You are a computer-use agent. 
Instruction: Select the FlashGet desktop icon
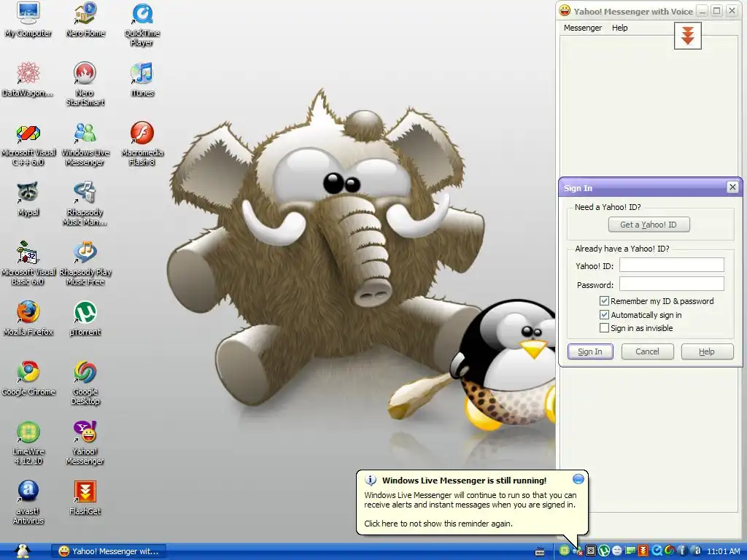coord(85,497)
